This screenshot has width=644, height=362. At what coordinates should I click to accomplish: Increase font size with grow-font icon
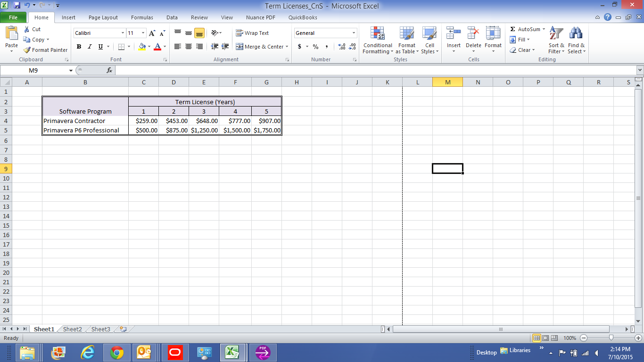coord(152,33)
